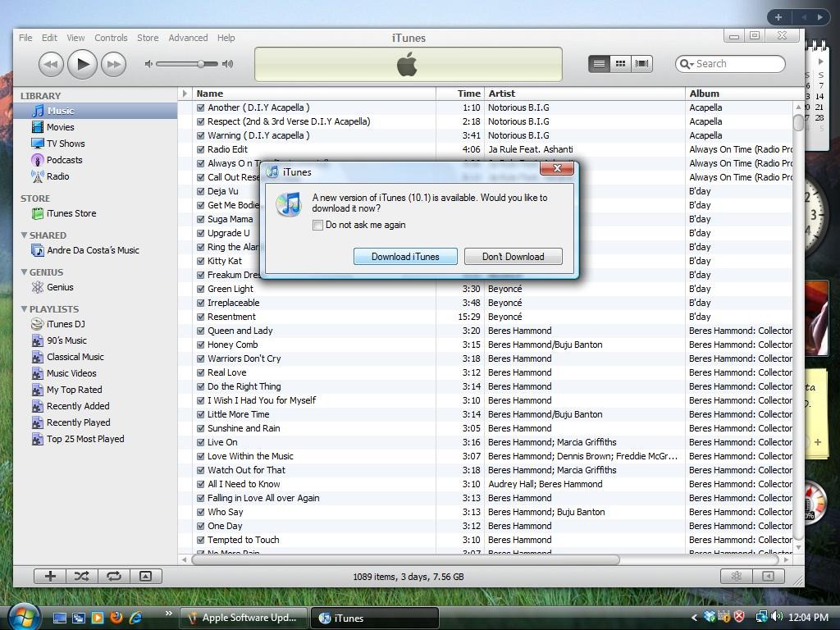This screenshot has height=630, width=840.
Task: Toggle shuffle playback
Action: click(81, 577)
